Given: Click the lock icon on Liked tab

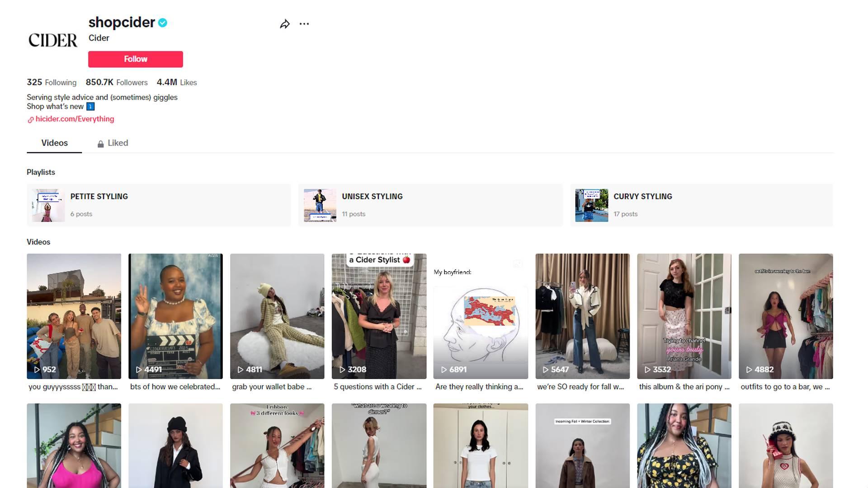Looking at the screenshot, I should point(100,144).
